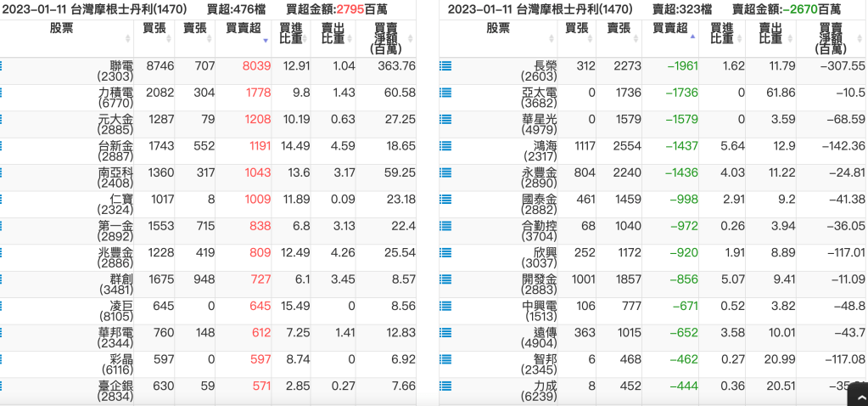Open the list icon for 遠傳 (4904)
The height and width of the screenshot is (406, 868).
pyautogui.click(x=445, y=332)
